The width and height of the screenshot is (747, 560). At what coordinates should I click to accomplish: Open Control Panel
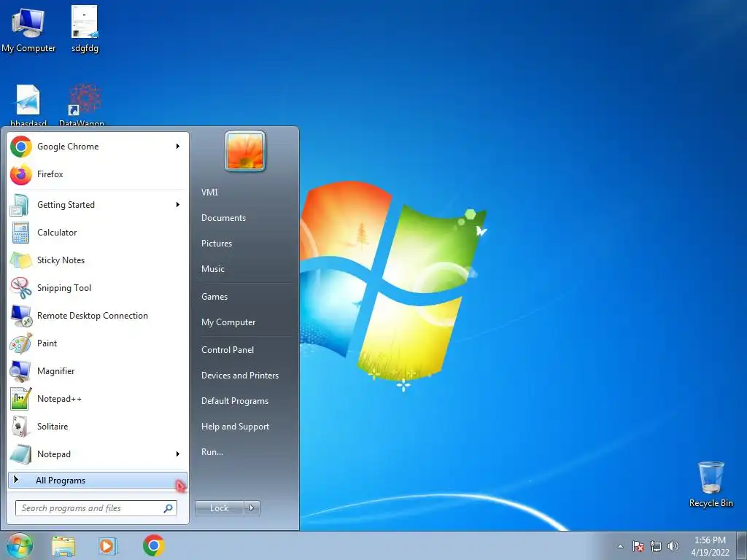click(228, 350)
